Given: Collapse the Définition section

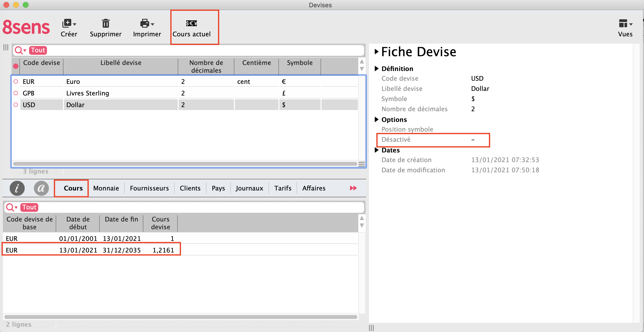Looking at the screenshot, I should pos(376,69).
